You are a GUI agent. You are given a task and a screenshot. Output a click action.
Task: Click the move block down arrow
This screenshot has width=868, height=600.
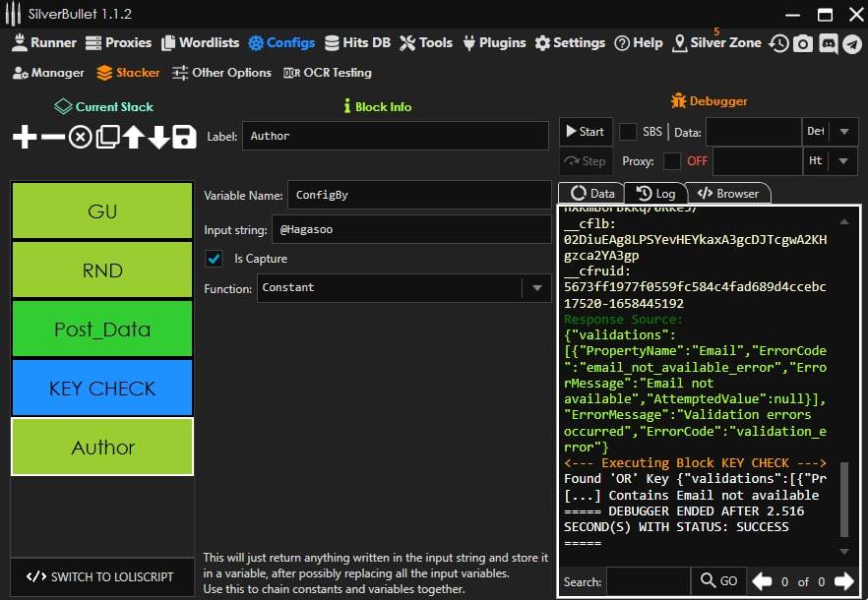158,138
